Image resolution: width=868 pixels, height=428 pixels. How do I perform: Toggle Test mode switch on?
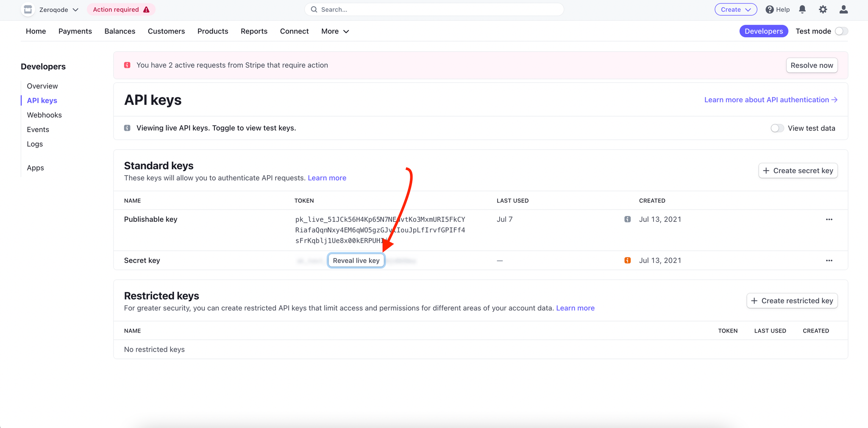pos(841,31)
